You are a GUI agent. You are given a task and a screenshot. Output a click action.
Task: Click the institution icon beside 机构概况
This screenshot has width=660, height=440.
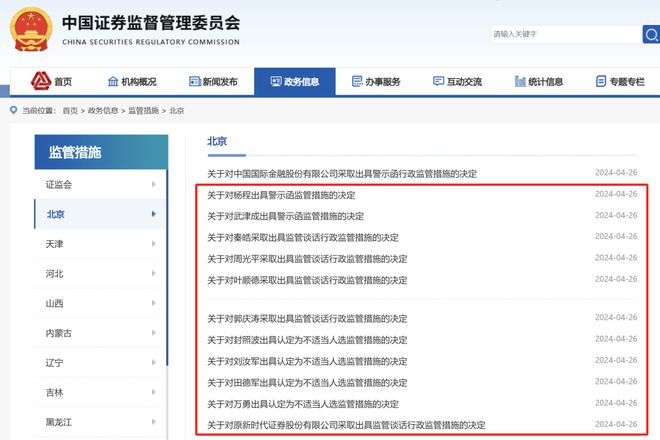[x=113, y=81]
